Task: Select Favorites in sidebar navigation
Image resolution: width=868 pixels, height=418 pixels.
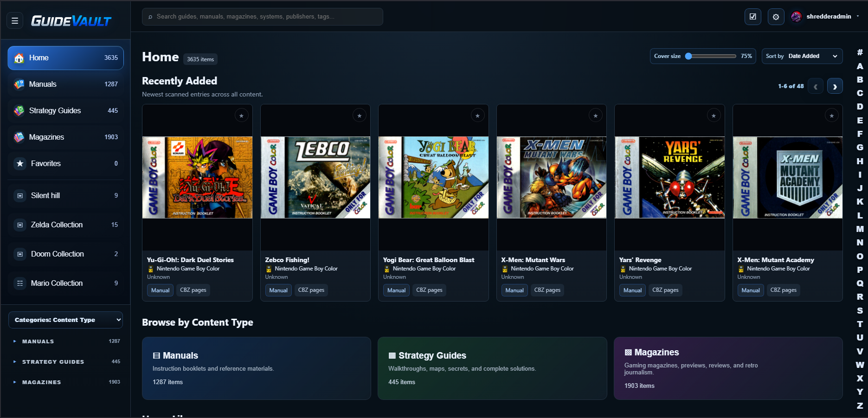Action: coord(65,164)
